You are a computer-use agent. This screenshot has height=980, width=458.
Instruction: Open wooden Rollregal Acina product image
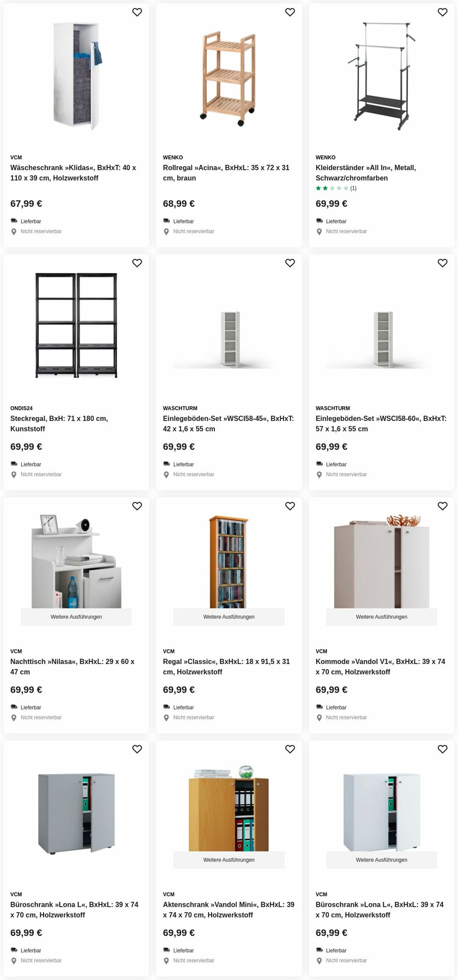pos(228,78)
